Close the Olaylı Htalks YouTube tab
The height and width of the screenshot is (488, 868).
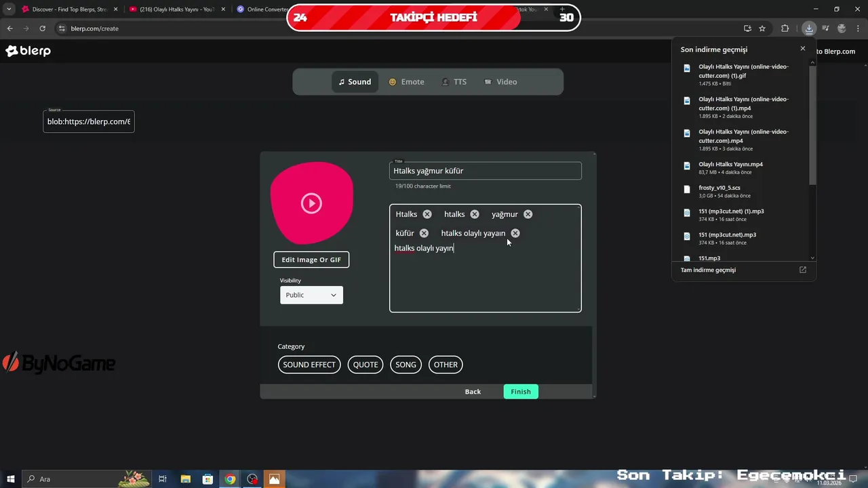[x=223, y=9]
